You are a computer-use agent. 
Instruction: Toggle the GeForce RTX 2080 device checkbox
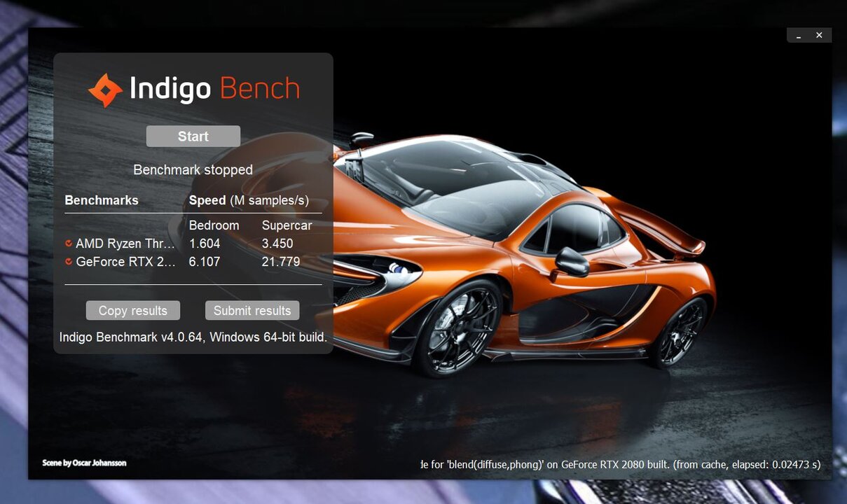pos(69,262)
